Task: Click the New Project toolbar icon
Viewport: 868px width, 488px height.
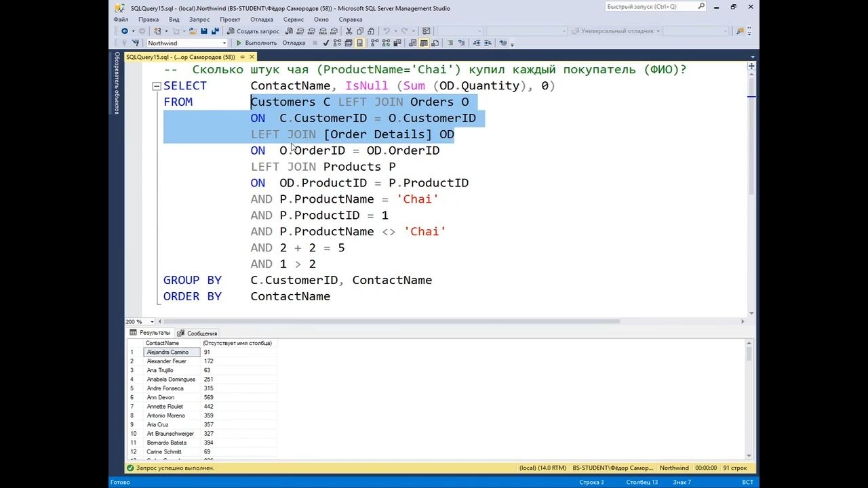Action: pyautogui.click(x=157, y=31)
